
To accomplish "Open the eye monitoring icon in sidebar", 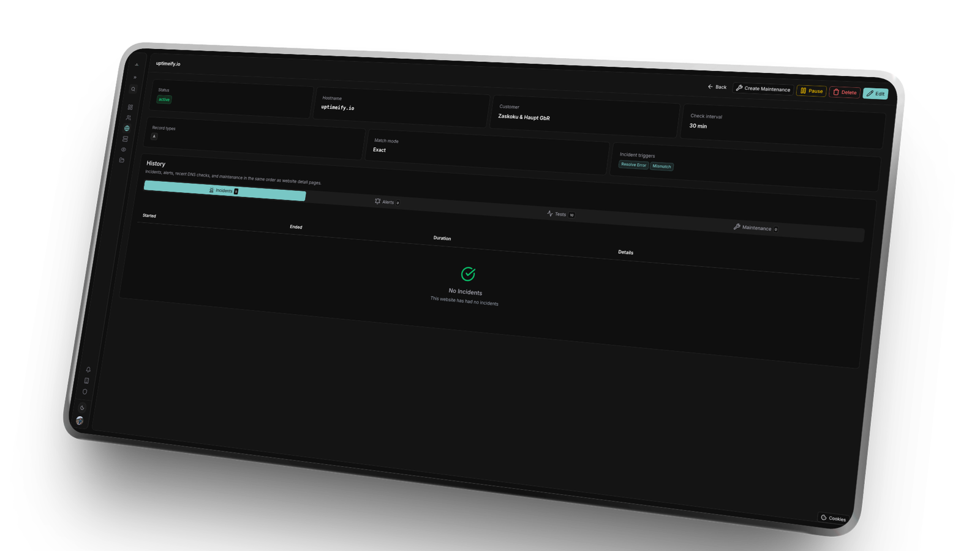I will pyautogui.click(x=124, y=149).
